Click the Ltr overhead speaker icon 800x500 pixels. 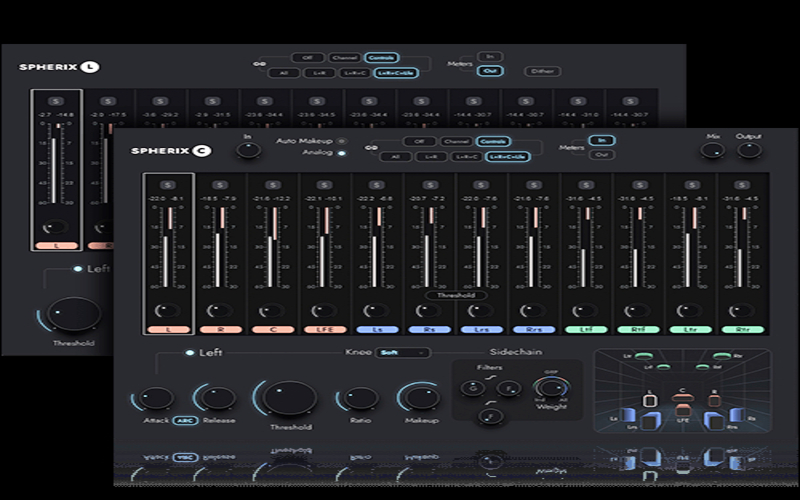pos(643,356)
